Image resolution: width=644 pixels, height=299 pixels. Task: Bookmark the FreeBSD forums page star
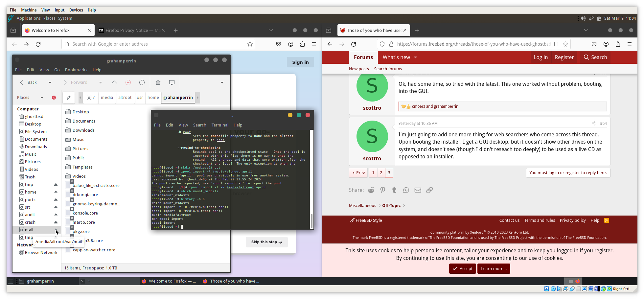point(565,44)
